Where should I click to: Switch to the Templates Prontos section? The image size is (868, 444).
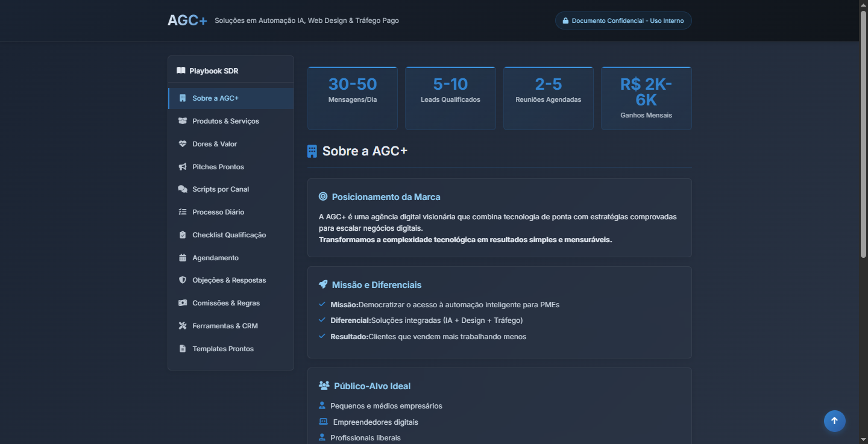click(x=222, y=348)
